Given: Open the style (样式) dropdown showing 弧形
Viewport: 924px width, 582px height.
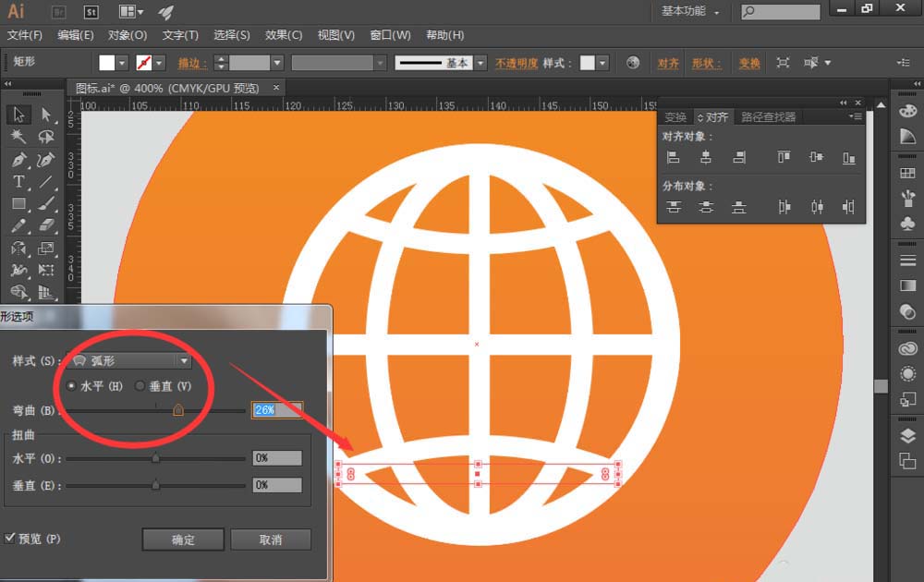Looking at the screenshot, I should click(x=129, y=361).
